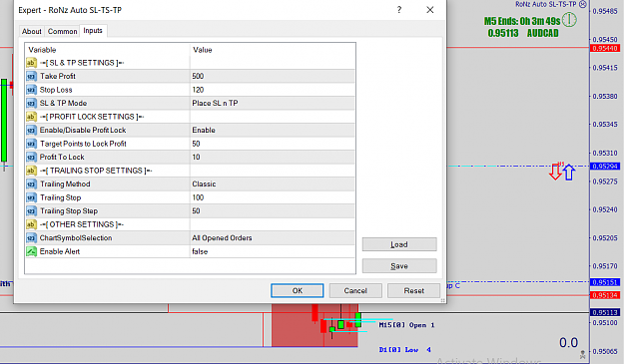The height and width of the screenshot is (364, 624).
Task: Open the Enable/Disable Profit Lock value dropdown
Action: (x=273, y=131)
